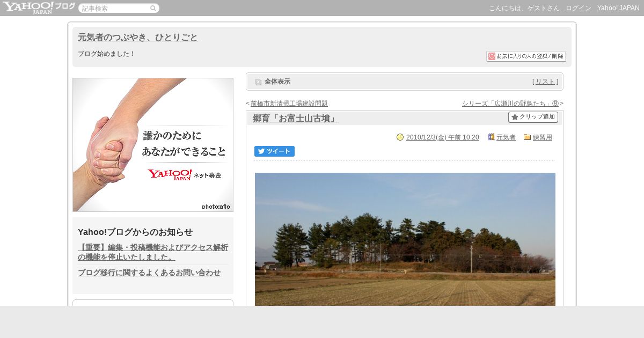Click the クリップ追加 button

[533, 117]
